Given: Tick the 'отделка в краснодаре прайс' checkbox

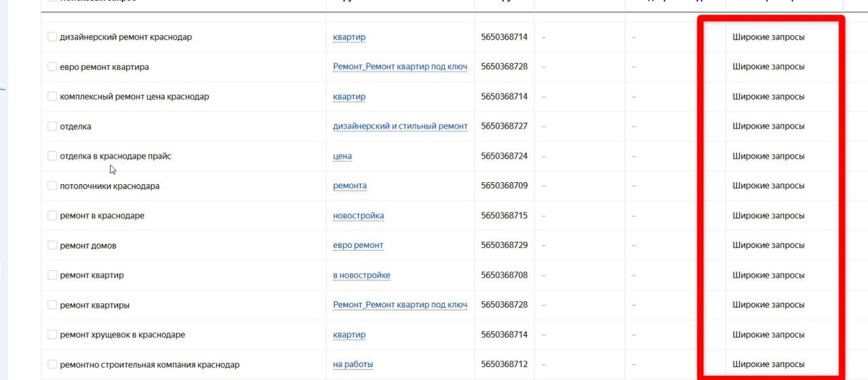Looking at the screenshot, I should click(x=52, y=156).
